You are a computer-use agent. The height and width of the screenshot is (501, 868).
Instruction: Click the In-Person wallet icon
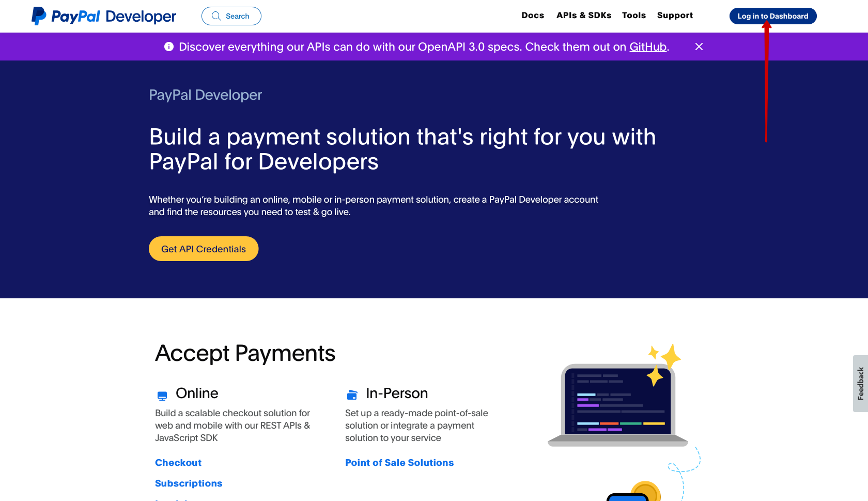click(x=352, y=395)
